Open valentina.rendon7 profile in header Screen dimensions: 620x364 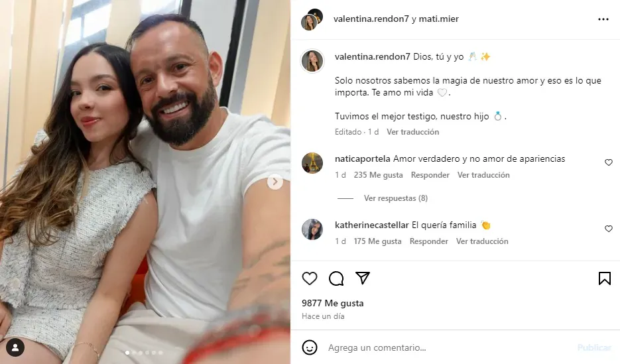(371, 19)
